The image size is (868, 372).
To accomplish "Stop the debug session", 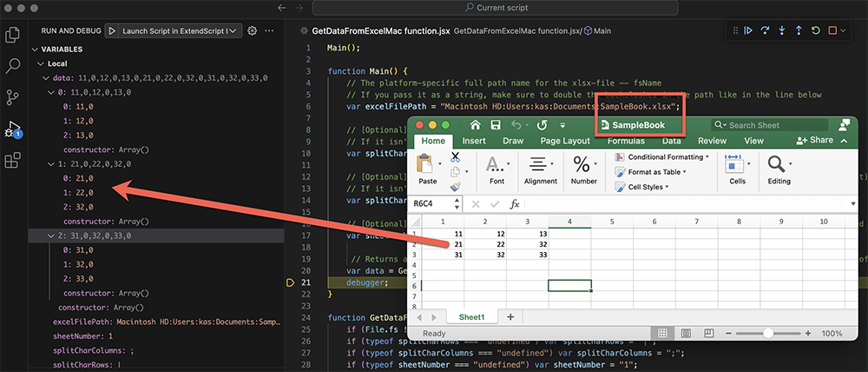I will 832,31.
